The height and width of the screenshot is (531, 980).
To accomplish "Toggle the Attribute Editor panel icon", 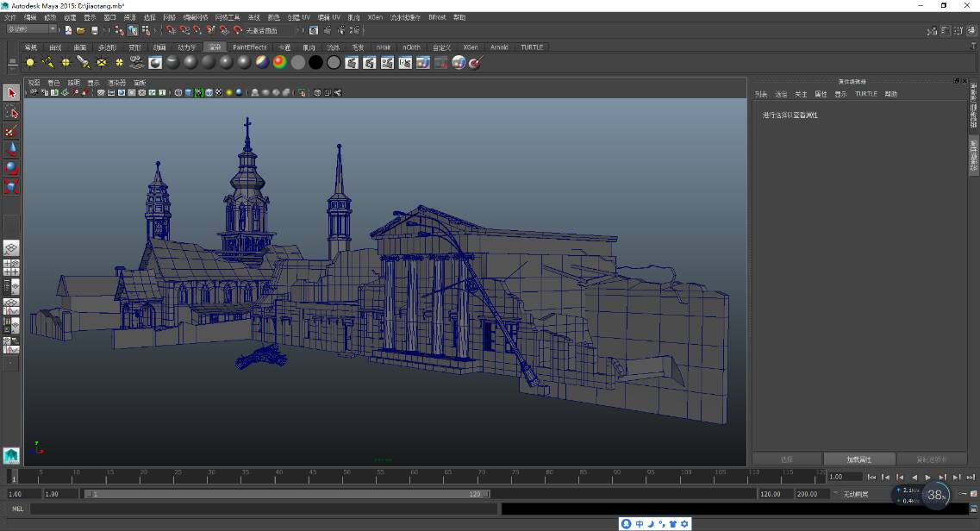I will (946, 30).
